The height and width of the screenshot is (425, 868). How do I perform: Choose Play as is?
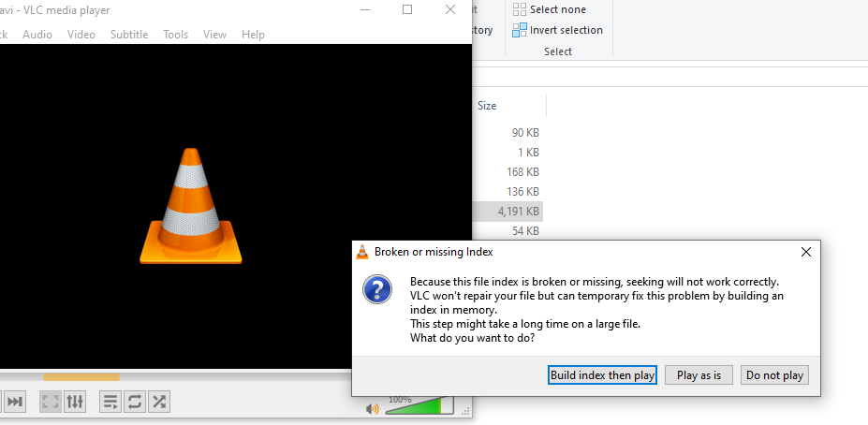[699, 375]
